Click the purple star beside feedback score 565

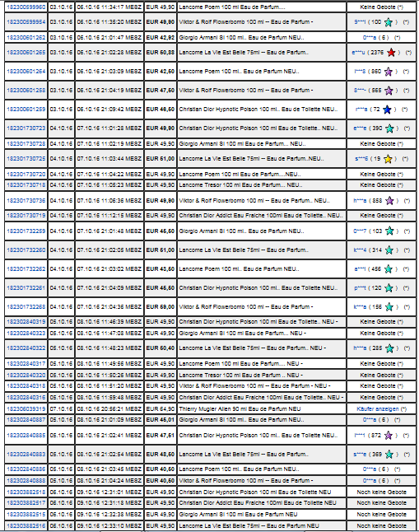click(389, 91)
